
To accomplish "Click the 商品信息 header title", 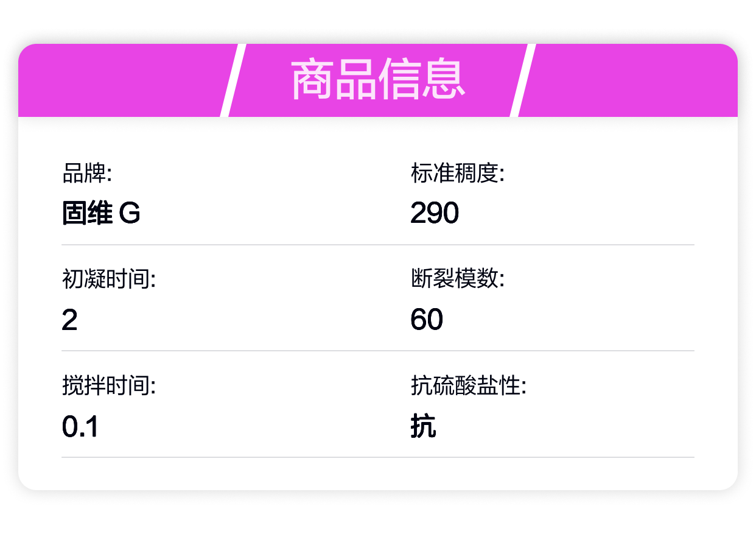I will pos(378,80).
